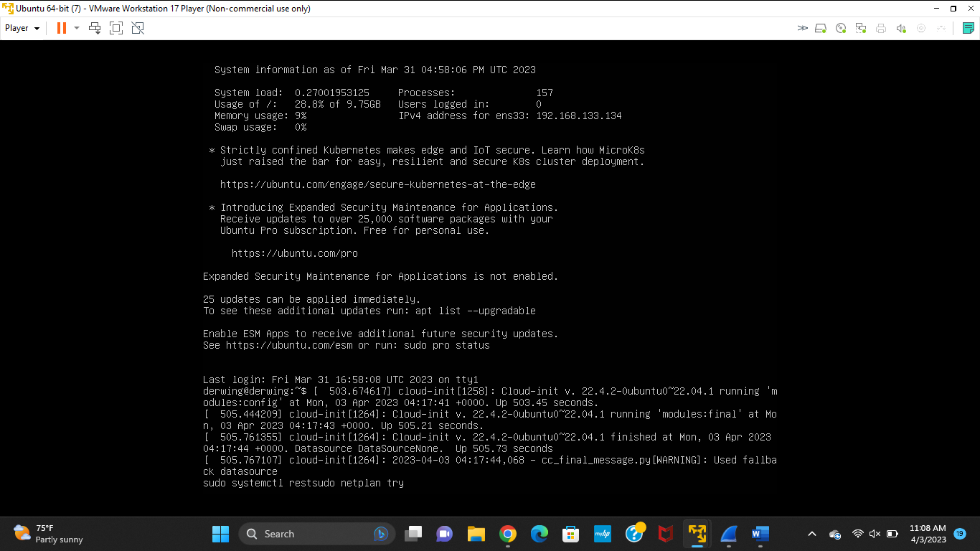Expand the suspend button dropdown arrow
The width and height of the screenshot is (980, 551).
click(x=76, y=28)
